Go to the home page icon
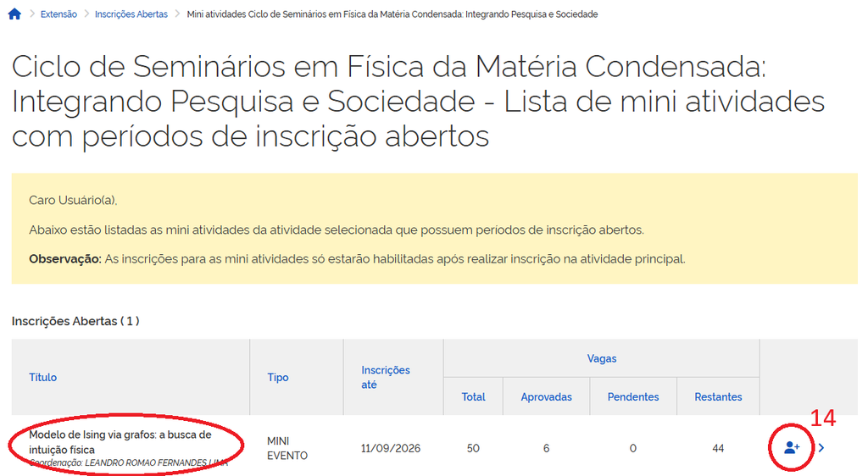This screenshot has height=476, width=868. (14, 14)
